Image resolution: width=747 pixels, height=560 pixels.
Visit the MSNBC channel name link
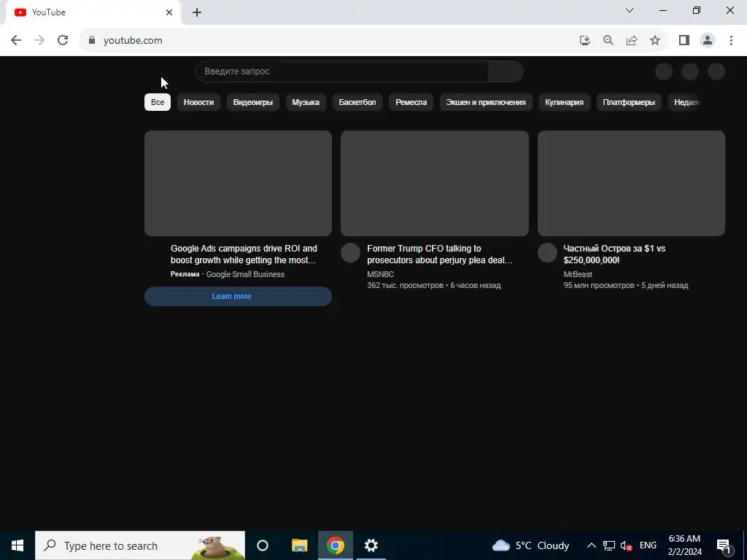381,274
